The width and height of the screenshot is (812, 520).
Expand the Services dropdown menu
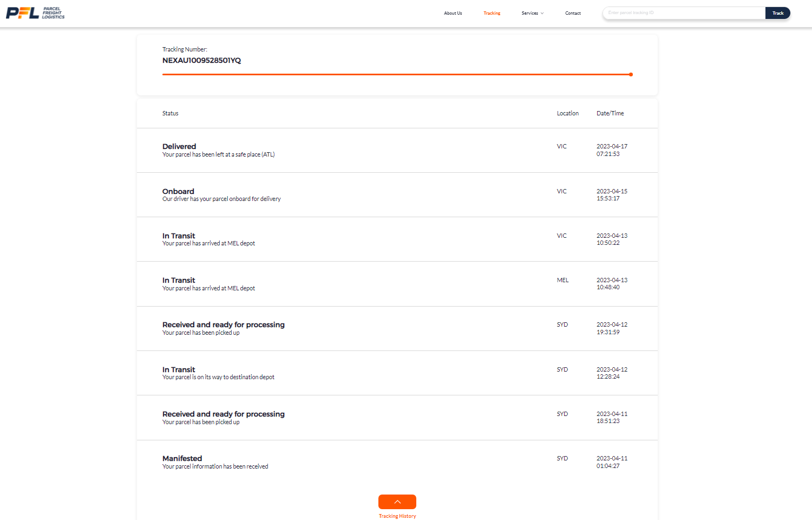coord(532,13)
